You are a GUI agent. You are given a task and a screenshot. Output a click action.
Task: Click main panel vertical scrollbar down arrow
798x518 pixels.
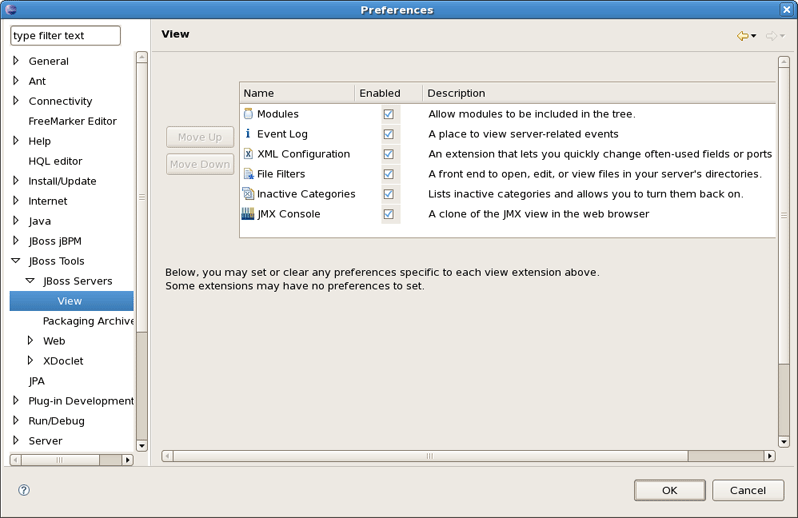(784, 442)
